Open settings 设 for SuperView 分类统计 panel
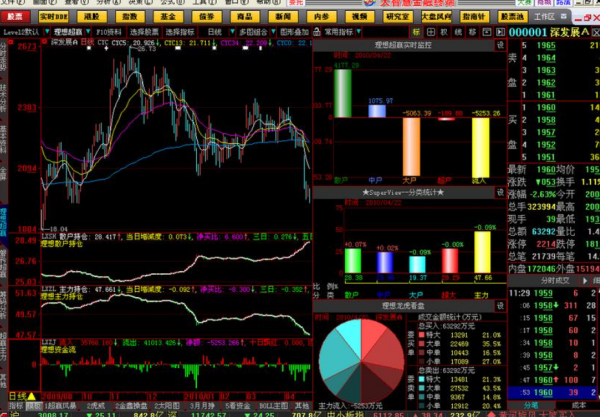This screenshot has height=417, width=600. click(500, 192)
